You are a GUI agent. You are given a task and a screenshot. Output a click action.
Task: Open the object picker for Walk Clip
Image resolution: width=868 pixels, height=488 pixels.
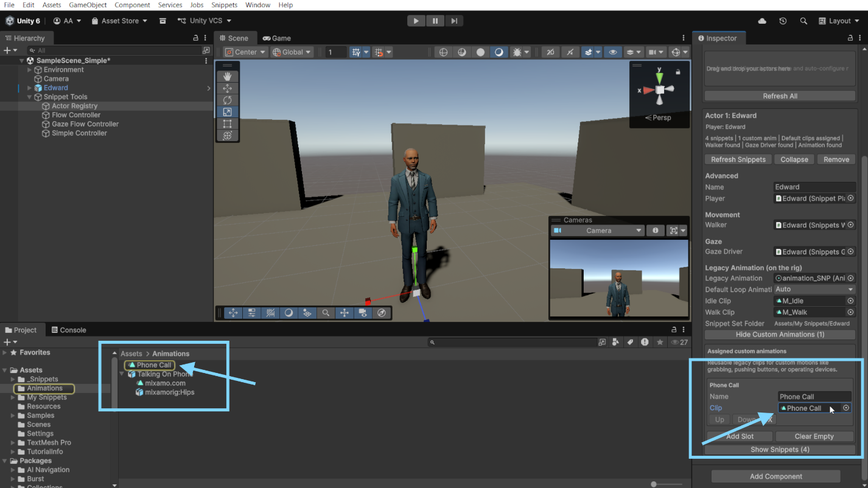[850, 312]
